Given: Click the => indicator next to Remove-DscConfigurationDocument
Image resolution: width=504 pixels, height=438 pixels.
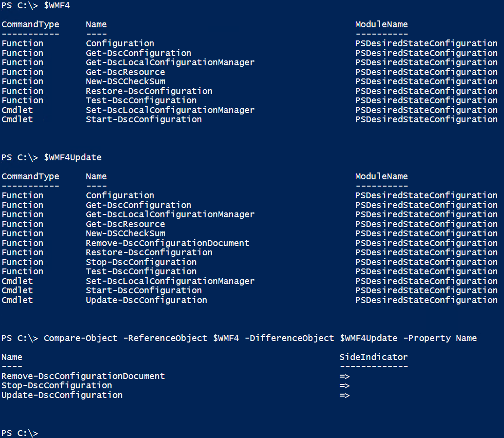Looking at the screenshot, I should pos(345,376).
